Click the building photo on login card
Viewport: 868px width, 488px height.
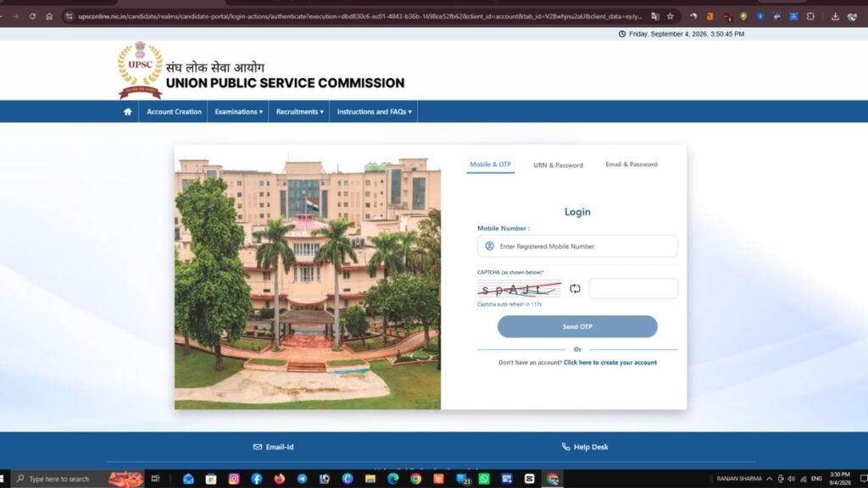tap(308, 277)
